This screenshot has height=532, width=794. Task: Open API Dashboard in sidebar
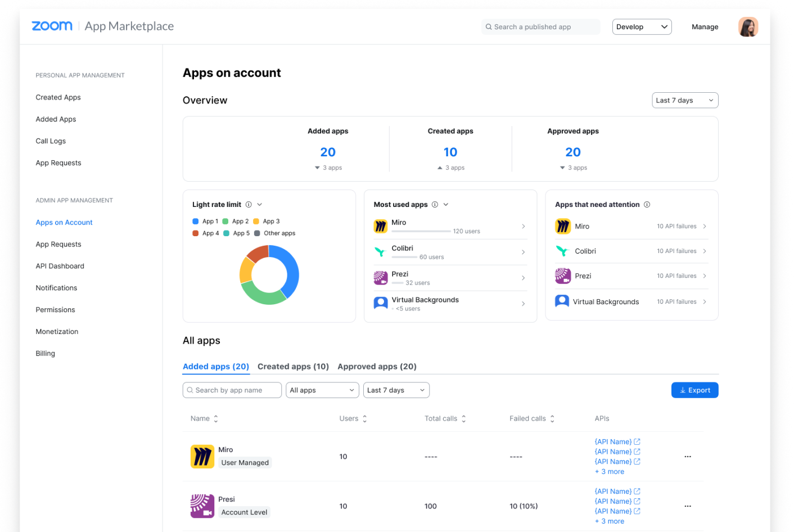[60, 266]
